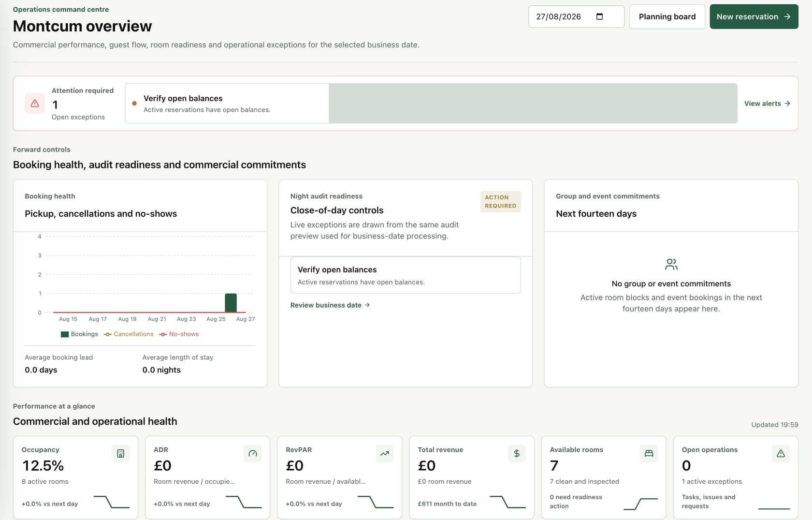
Task: Click the amber dot beside Verify open balances alert
Action: click(x=134, y=103)
